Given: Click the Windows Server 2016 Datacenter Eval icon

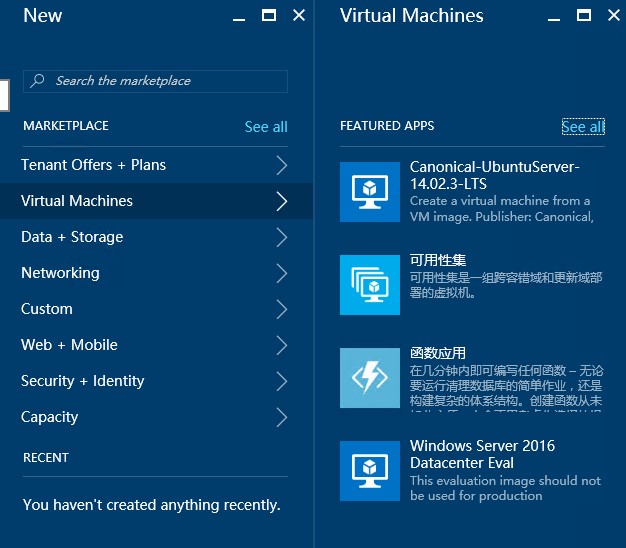Looking at the screenshot, I should pos(370,471).
